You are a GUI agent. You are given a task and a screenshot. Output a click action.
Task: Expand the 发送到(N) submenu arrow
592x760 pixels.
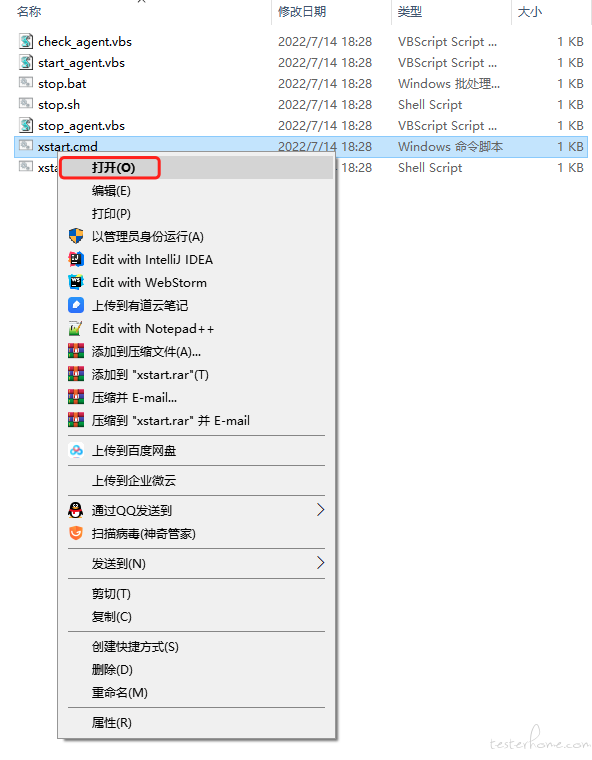pos(320,563)
